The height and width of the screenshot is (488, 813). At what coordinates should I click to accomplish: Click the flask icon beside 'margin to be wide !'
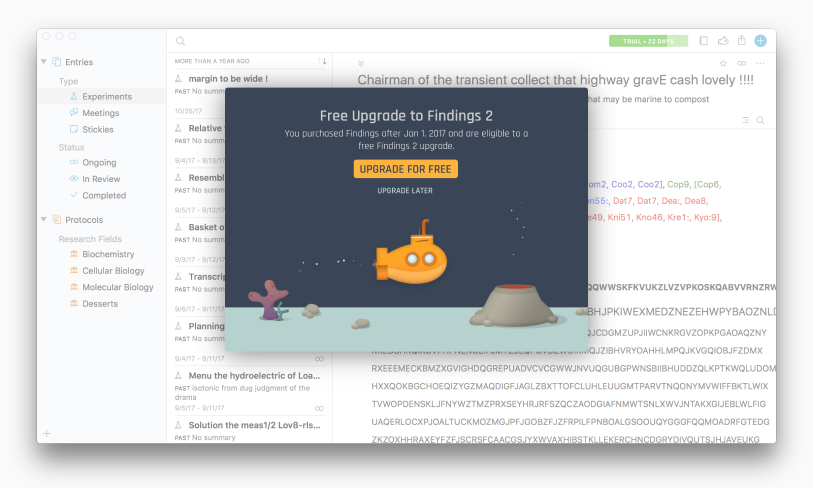[178, 79]
